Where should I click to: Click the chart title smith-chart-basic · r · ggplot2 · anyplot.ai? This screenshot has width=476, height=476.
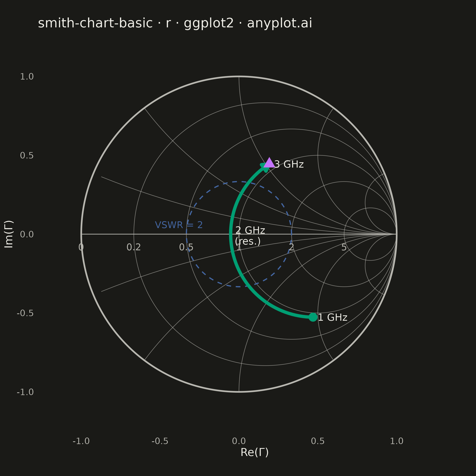point(175,23)
